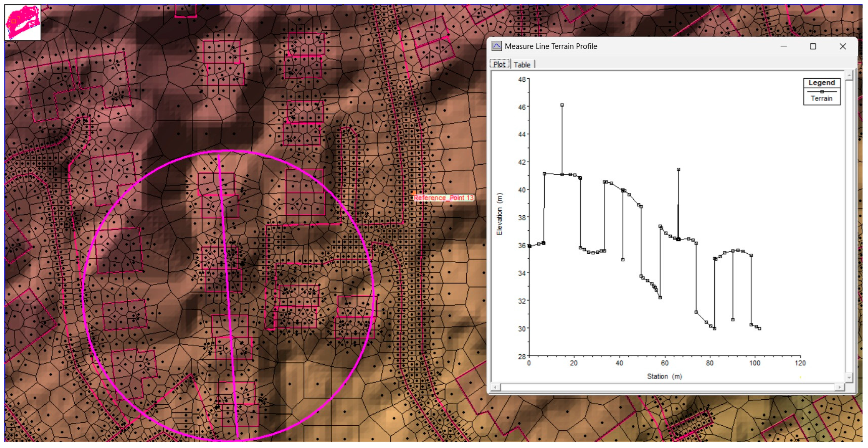The height and width of the screenshot is (448, 868).
Task: Click the terrain profile window title icon
Action: point(496,46)
